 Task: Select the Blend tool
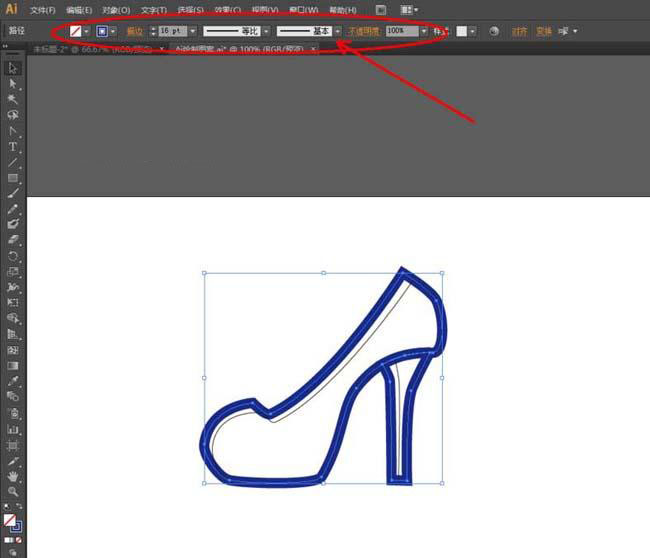pyautogui.click(x=12, y=397)
